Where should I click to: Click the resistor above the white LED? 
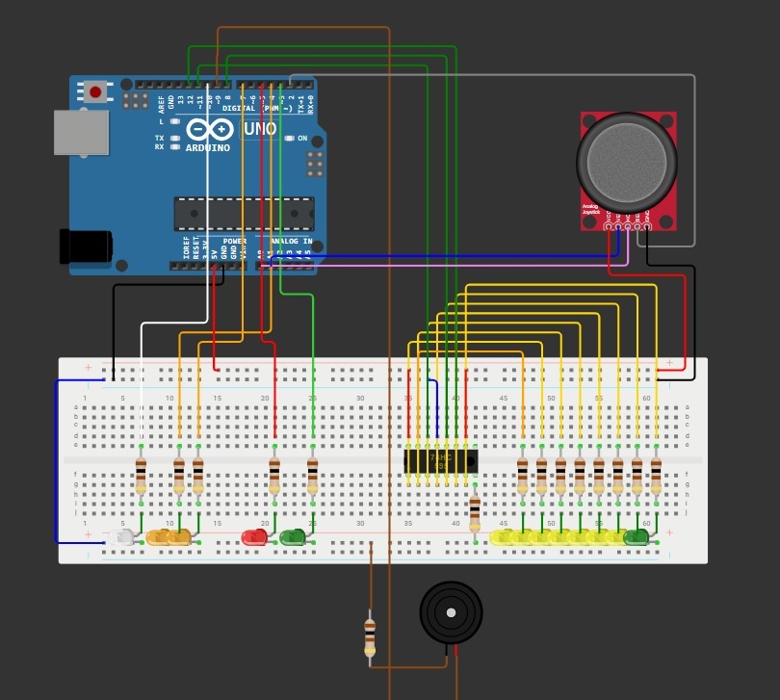142,476
